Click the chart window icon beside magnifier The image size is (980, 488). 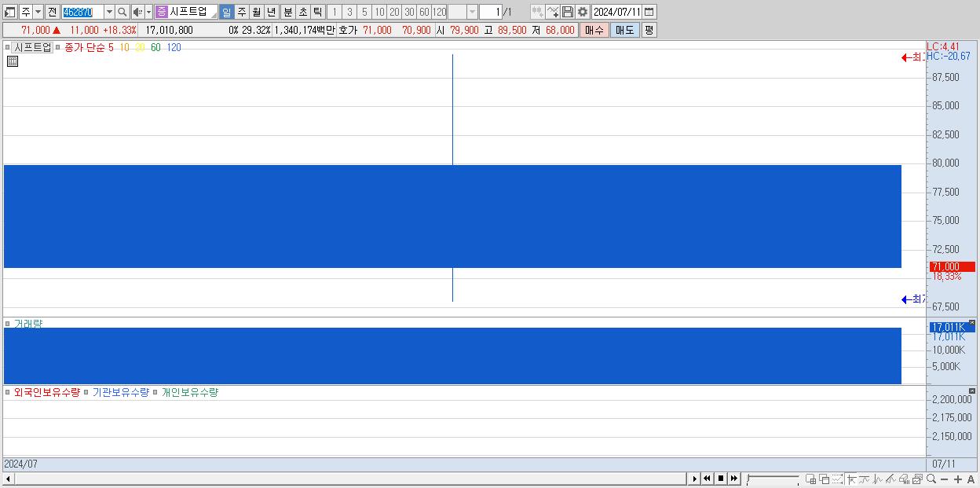917,479
